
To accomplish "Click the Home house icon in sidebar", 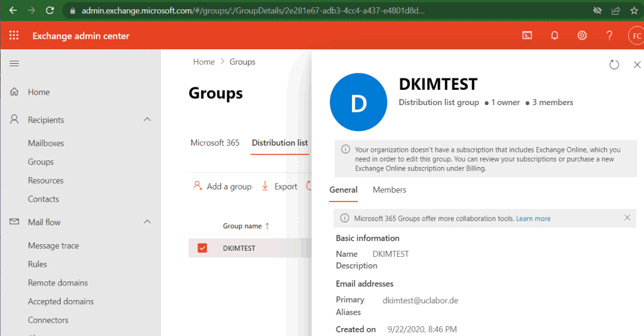I will pyautogui.click(x=15, y=92).
